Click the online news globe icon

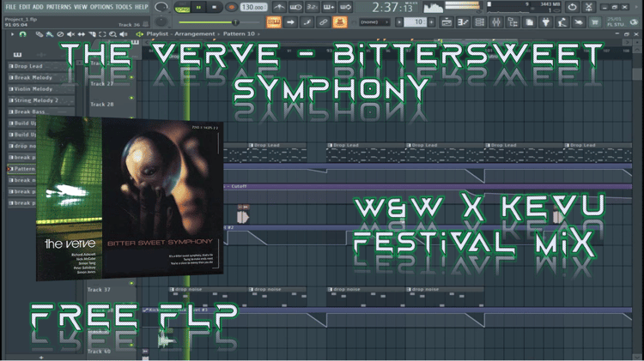(x=635, y=22)
